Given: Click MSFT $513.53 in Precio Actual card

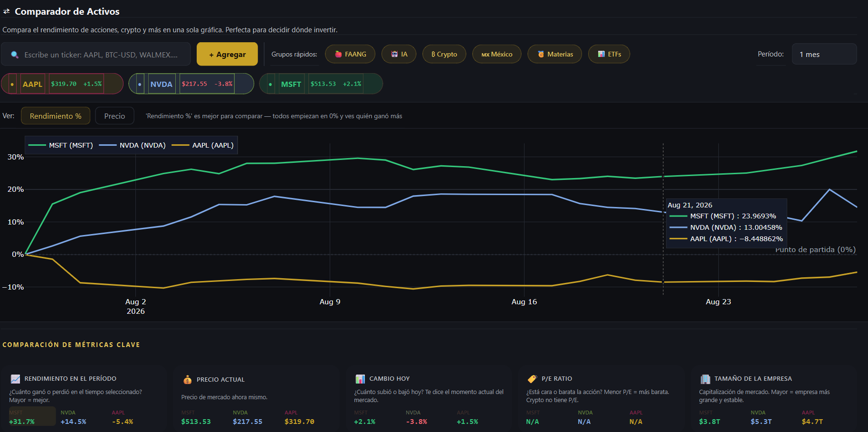Looking at the screenshot, I should (196, 422).
